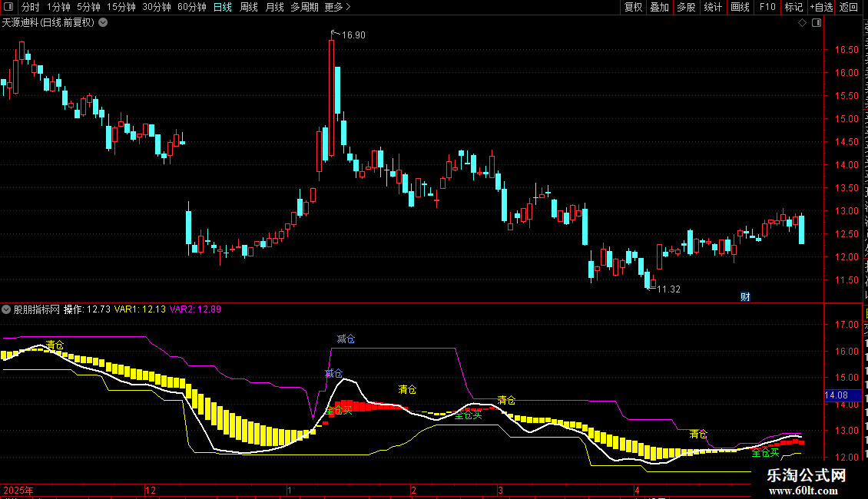This screenshot has width=868, height=499.
Task: Switch to 30分钟 period tab
Action: (156, 7)
